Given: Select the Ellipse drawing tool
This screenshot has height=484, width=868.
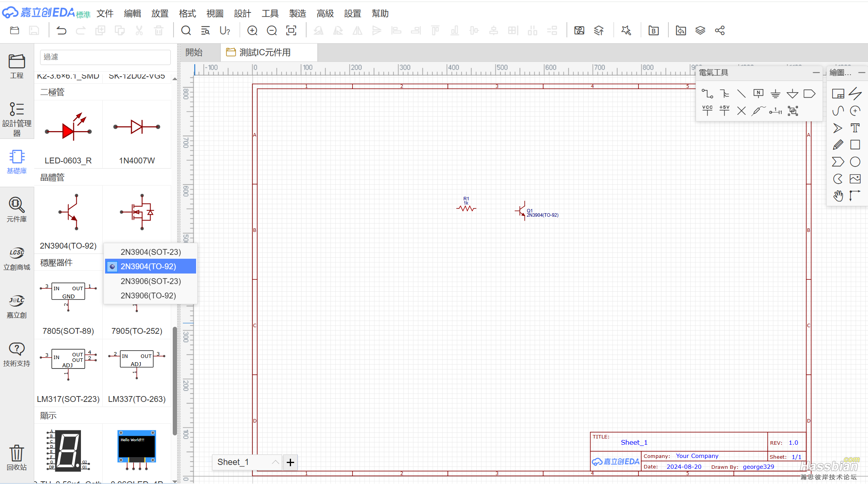Looking at the screenshot, I should click(855, 162).
